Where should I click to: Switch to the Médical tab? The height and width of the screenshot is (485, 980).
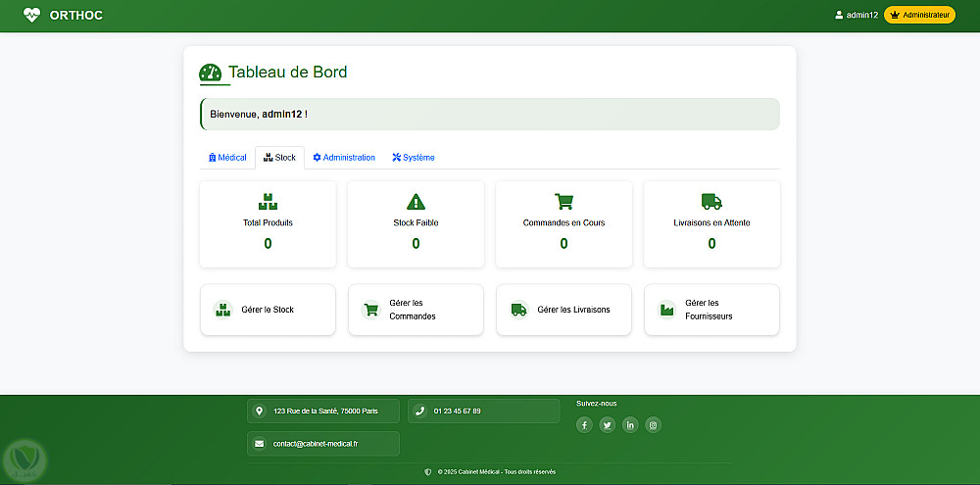click(227, 158)
